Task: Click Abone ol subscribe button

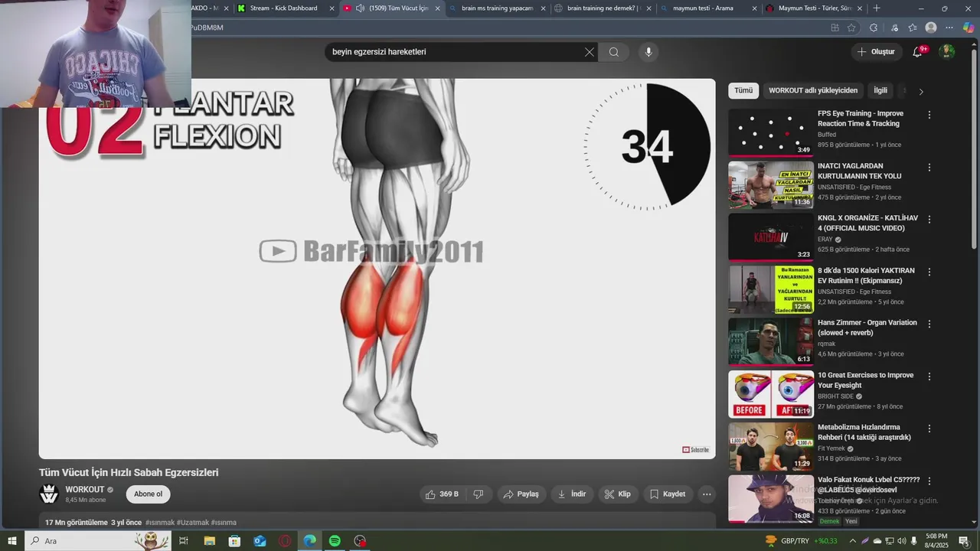Action: [148, 494]
